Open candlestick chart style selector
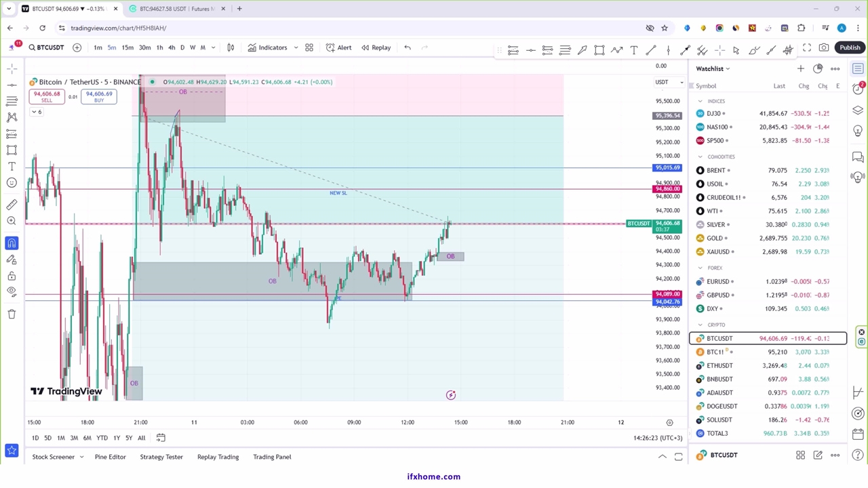The height and width of the screenshot is (488, 868). (231, 47)
